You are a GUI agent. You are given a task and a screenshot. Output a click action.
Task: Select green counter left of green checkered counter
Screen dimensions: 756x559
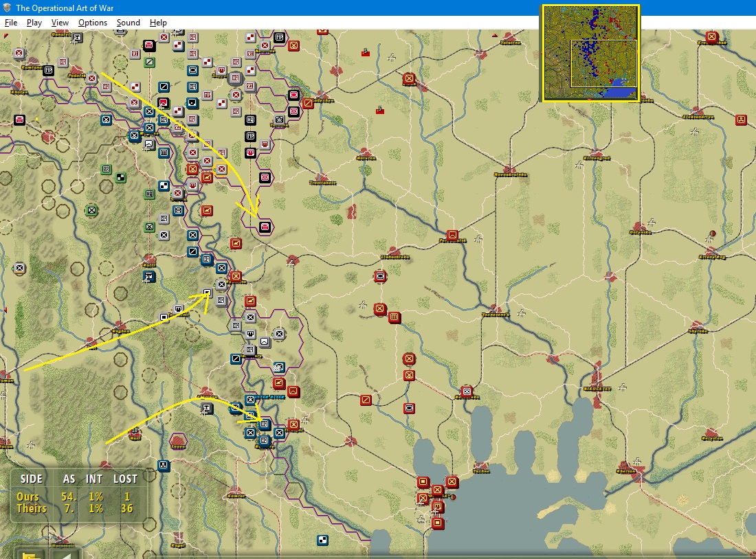click(x=106, y=169)
